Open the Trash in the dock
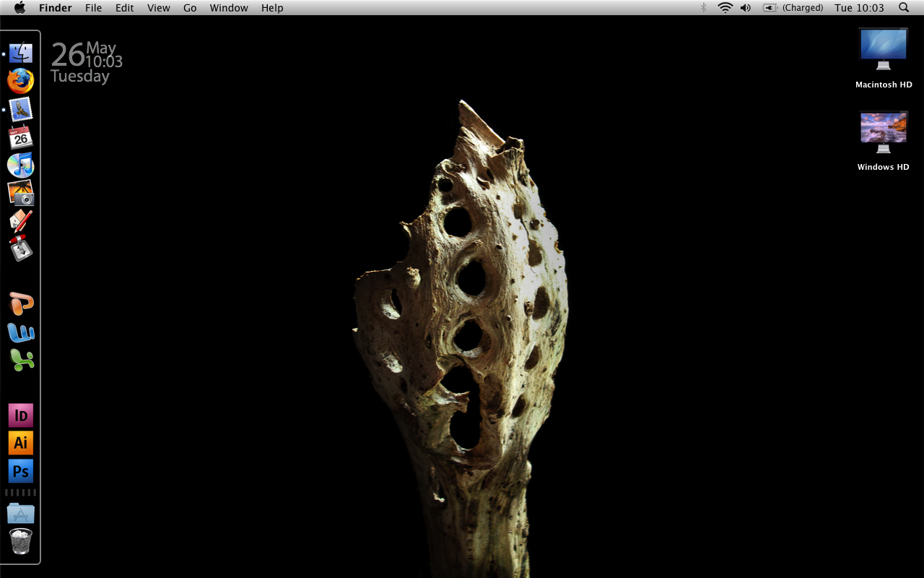Image resolution: width=924 pixels, height=578 pixels. pos(21,541)
